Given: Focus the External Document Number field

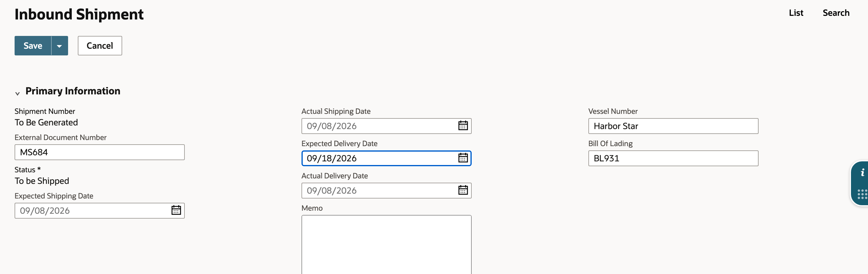Looking at the screenshot, I should (99, 152).
